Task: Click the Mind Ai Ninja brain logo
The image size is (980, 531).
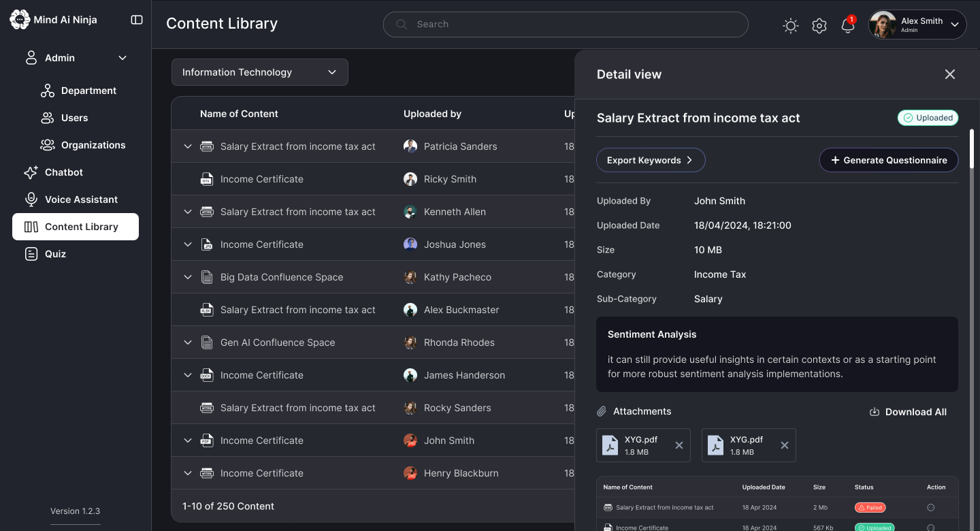Action: tap(19, 20)
